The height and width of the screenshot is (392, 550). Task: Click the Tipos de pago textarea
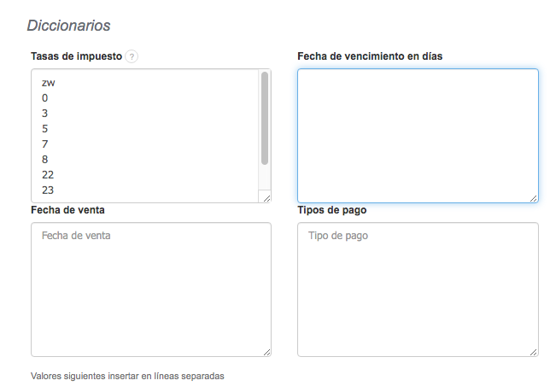tap(418, 290)
